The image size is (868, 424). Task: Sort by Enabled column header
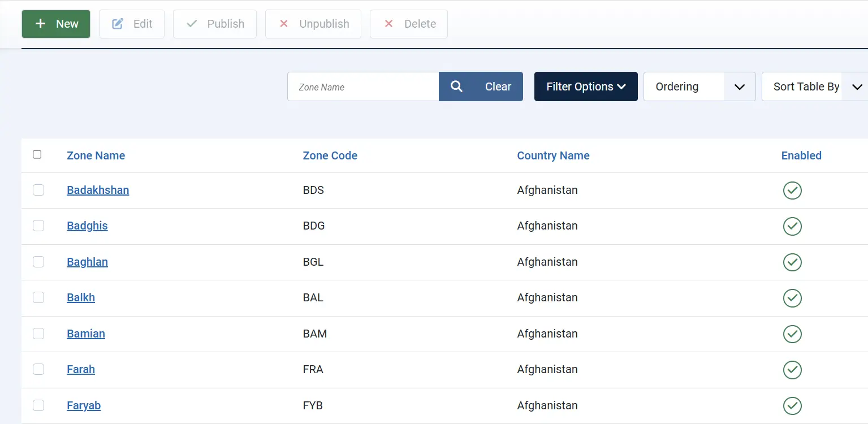point(801,155)
